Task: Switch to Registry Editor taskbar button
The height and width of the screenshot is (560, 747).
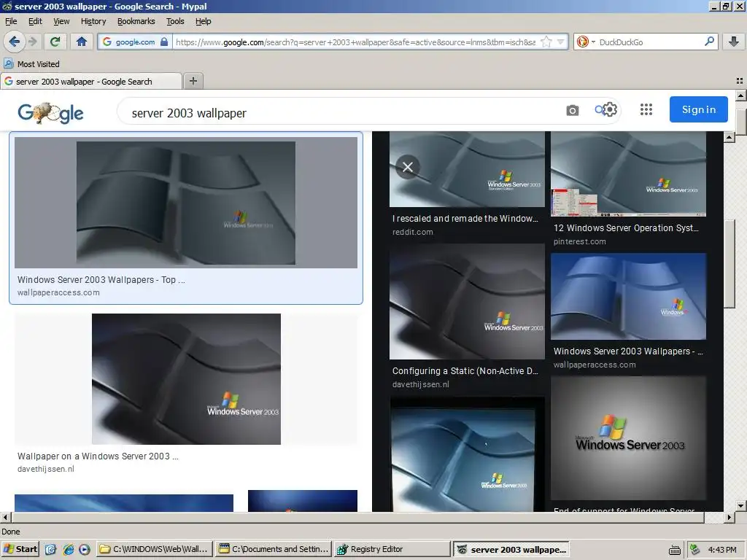Action: point(392,549)
